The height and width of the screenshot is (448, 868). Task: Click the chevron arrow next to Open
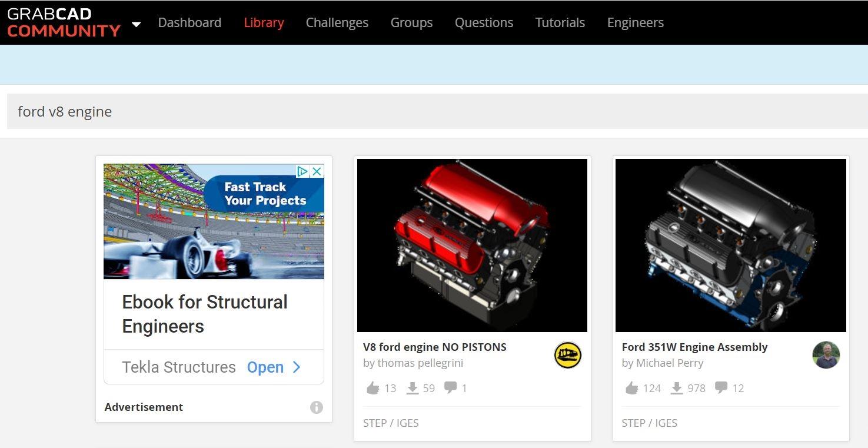(297, 367)
